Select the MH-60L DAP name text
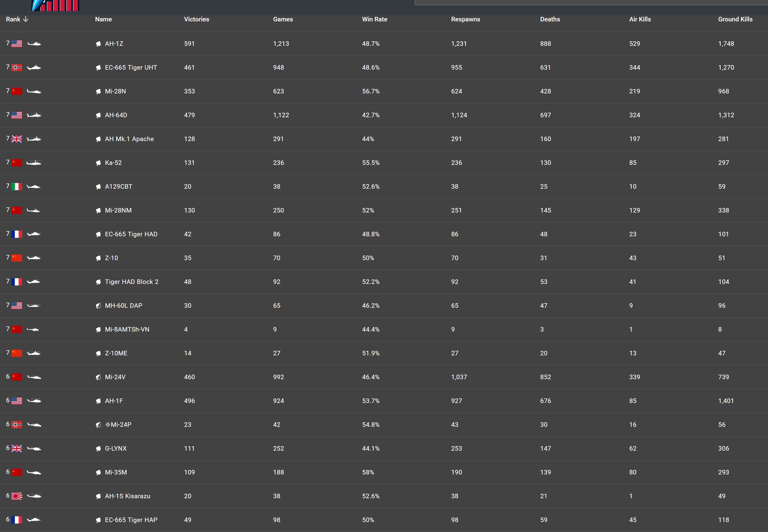 coord(124,306)
